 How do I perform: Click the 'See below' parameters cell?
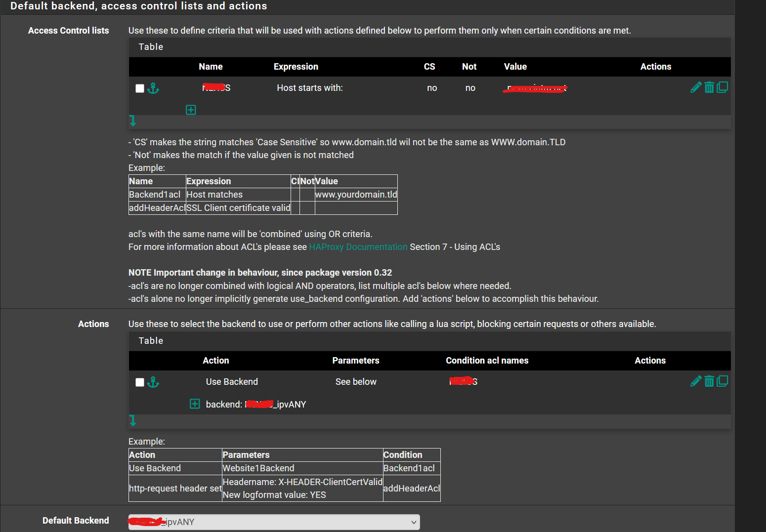coord(356,382)
